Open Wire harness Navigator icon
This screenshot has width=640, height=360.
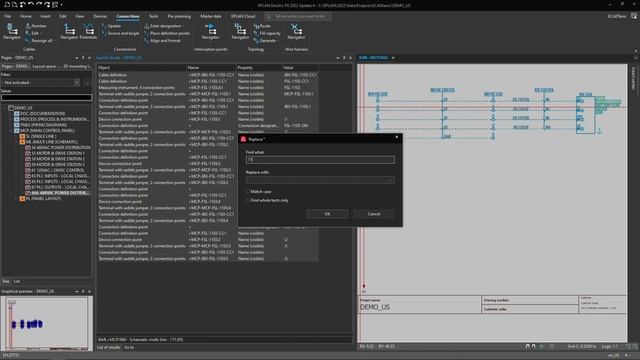pyautogui.click(x=296, y=31)
